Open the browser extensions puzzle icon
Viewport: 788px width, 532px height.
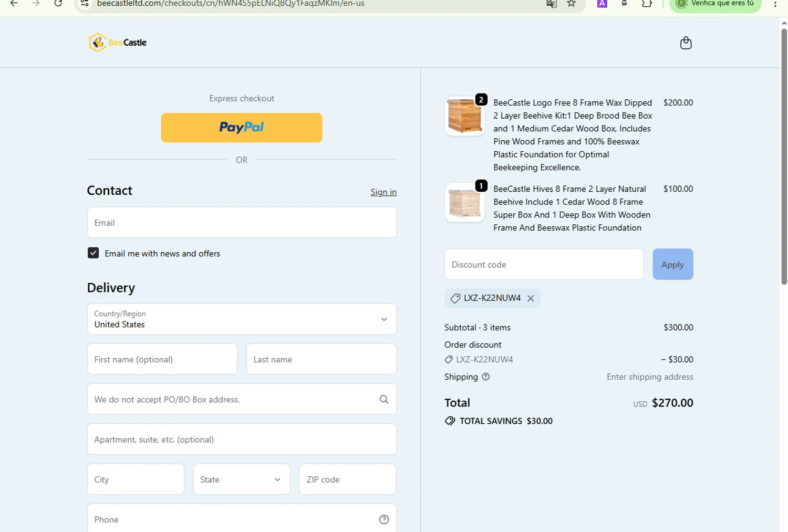point(647,4)
